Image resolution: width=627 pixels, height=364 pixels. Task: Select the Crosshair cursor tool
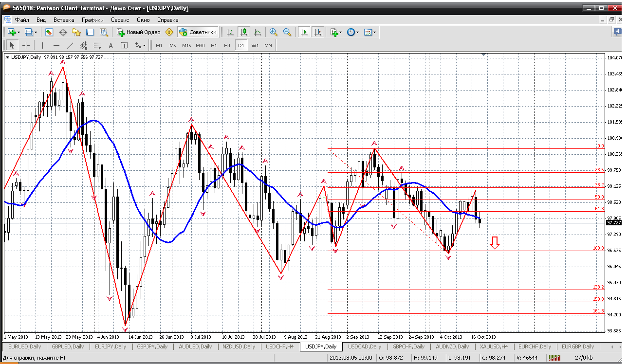(x=26, y=45)
